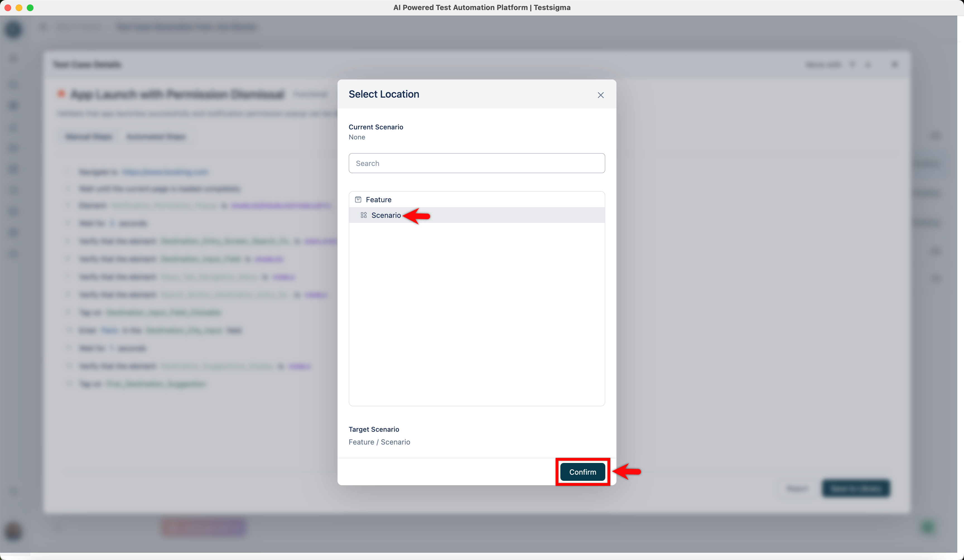The image size is (964, 560).
Task: Click the blurred Save to Library button
Action: pyautogui.click(x=856, y=489)
